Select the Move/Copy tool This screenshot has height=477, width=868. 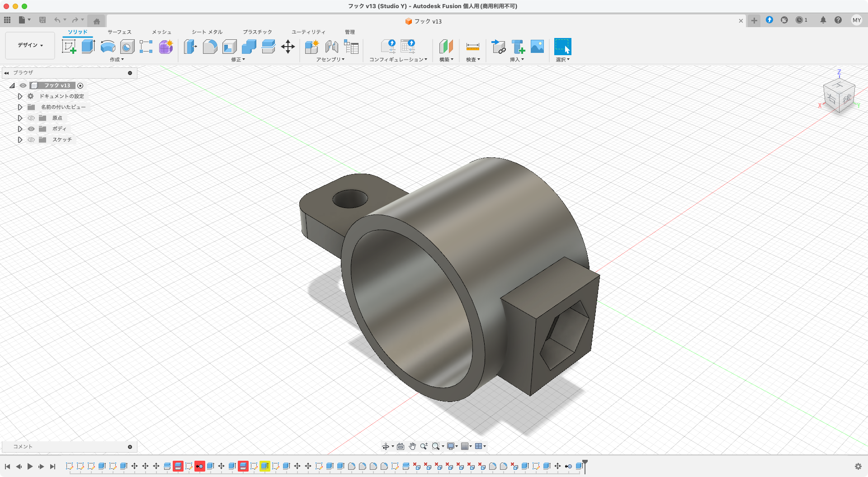288,47
